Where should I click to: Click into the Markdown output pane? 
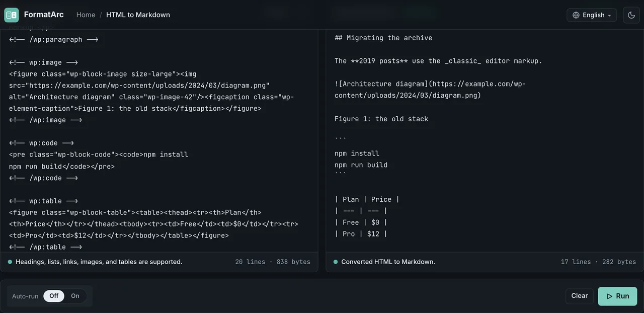coord(485,141)
